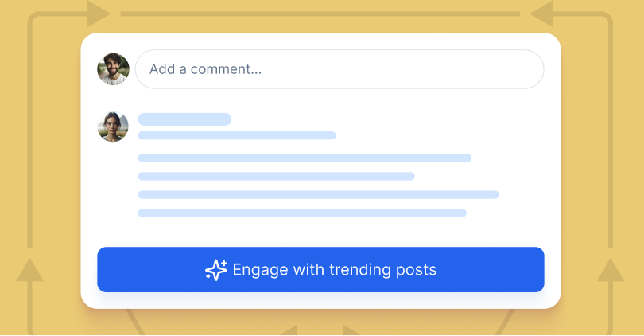Click the shortest comment body placeholder line
Screen dimensions: 644x336
[x=277, y=176]
